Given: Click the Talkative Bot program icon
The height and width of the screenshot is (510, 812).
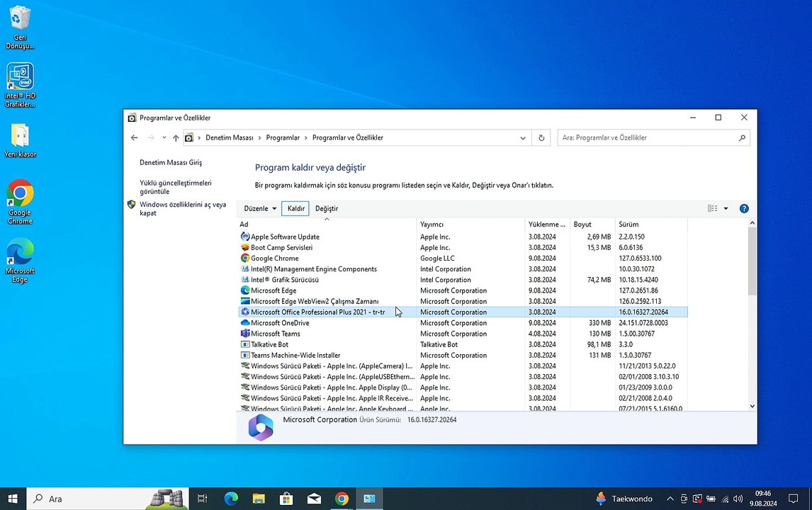Looking at the screenshot, I should point(245,344).
